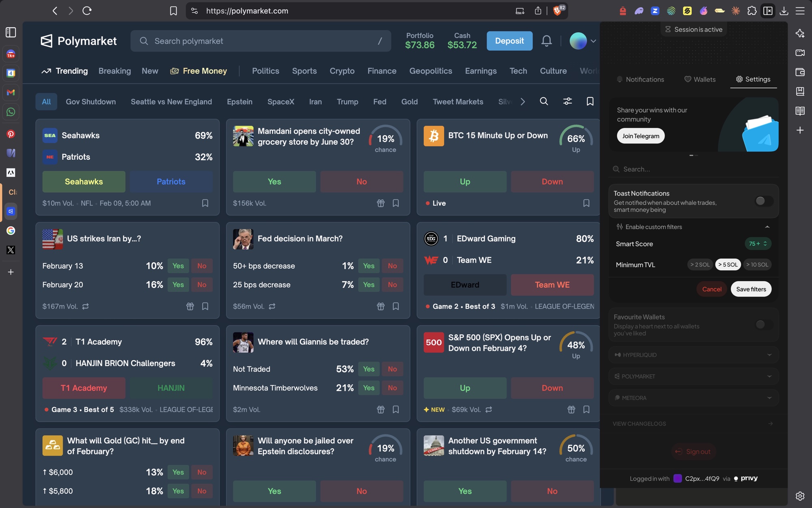
Task: Bookmark the Giannis trade market
Action: pos(396,409)
